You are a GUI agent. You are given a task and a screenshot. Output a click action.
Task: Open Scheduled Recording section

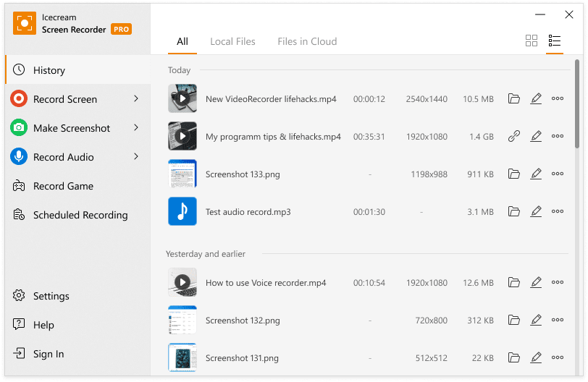(80, 215)
